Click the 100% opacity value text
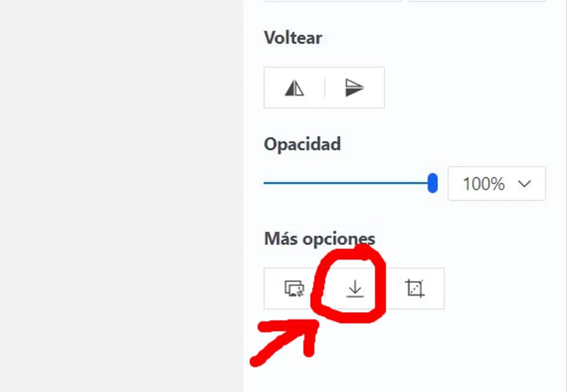The width and height of the screenshot is (567, 392). coord(484,183)
